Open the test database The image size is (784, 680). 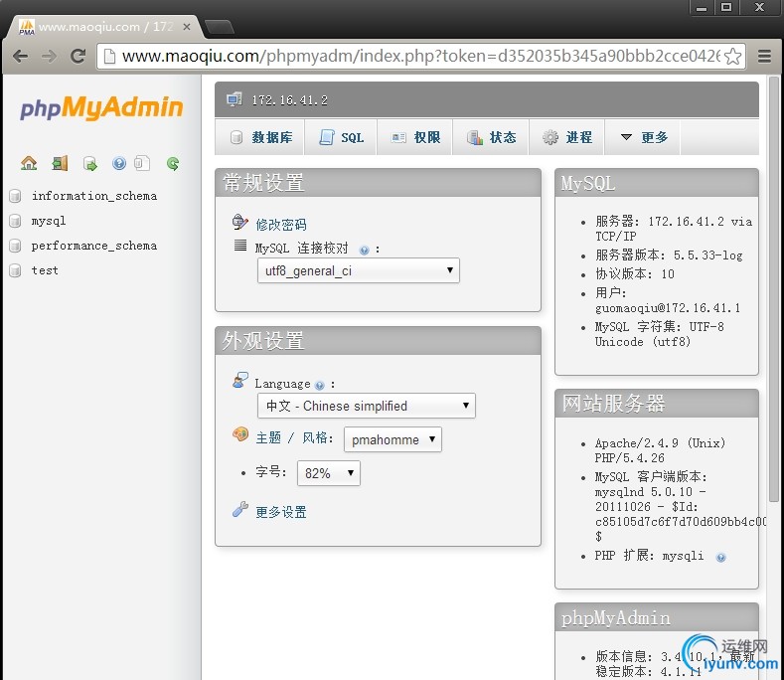(45, 270)
